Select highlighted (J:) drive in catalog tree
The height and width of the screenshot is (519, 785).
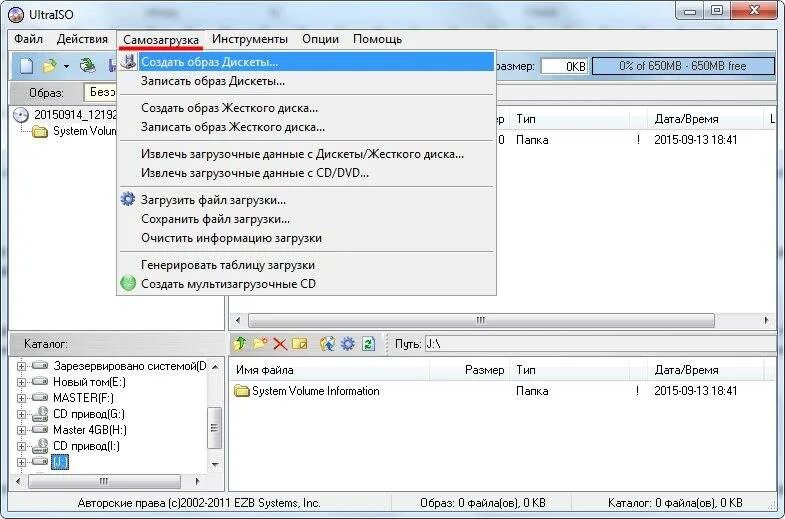[60, 462]
